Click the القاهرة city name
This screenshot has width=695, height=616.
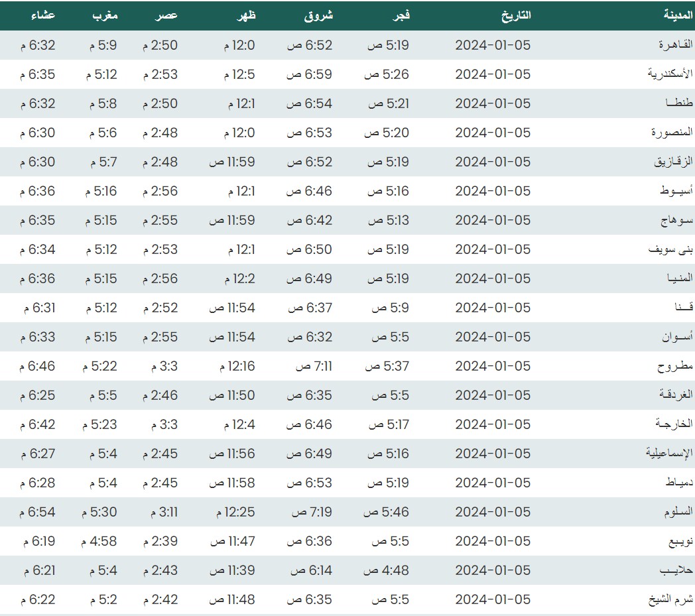675,45
